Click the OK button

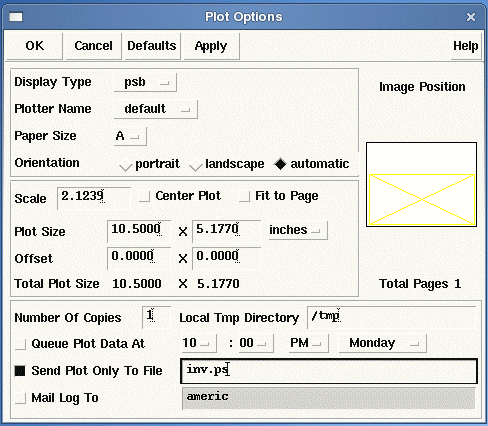[x=35, y=46]
